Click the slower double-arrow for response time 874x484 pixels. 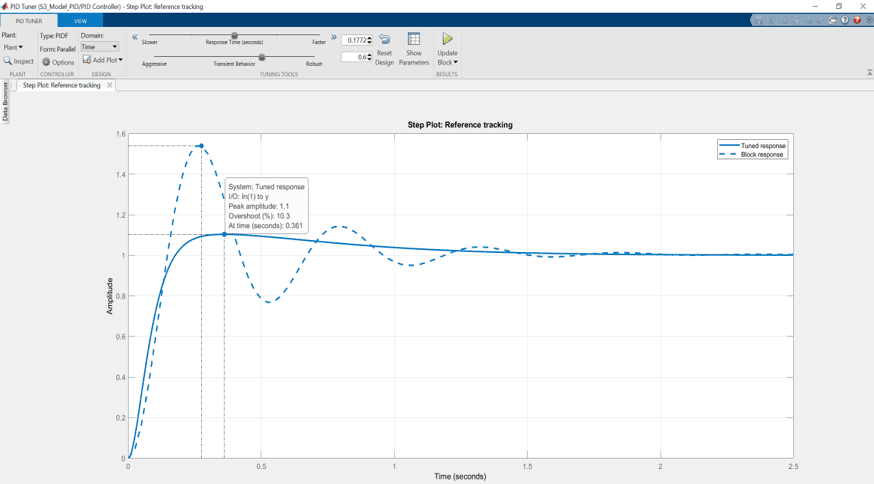135,38
